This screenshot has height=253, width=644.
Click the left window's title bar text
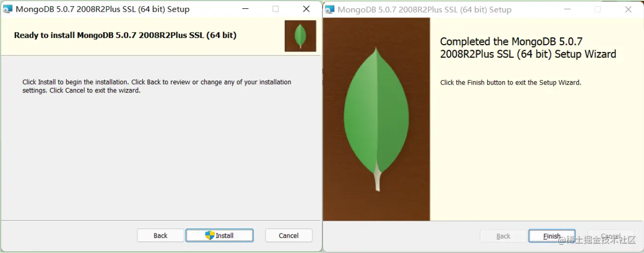click(103, 9)
